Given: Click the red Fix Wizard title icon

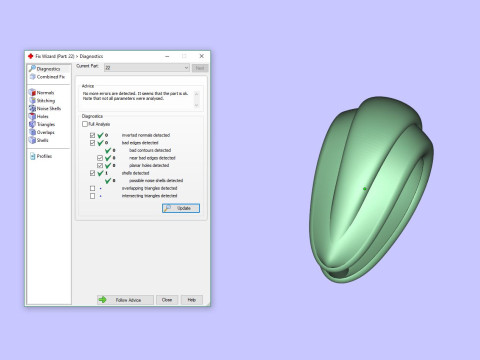Looking at the screenshot, I should tap(31, 56).
